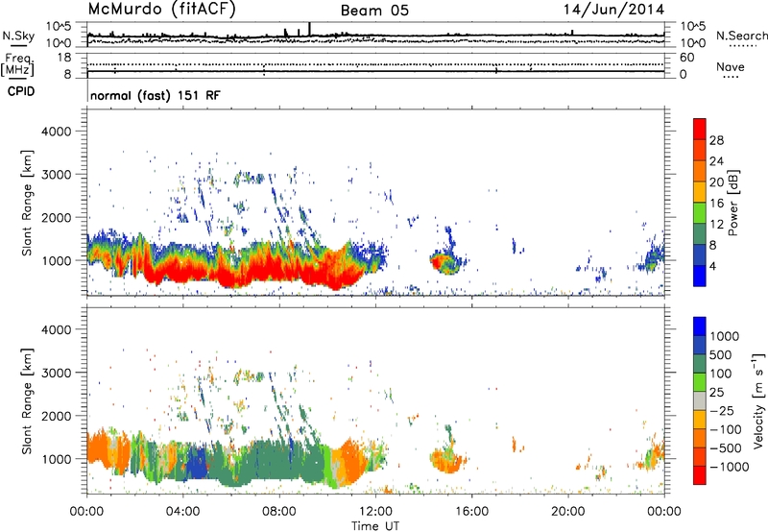
Task: Click the red bottom segment of Velocity colorbar
Action: 700,475
